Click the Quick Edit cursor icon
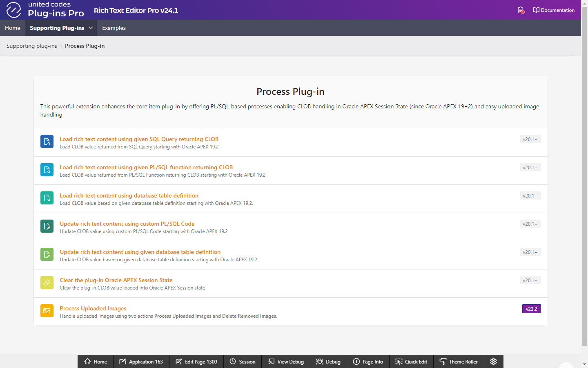Image resolution: width=588 pixels, height=368 pixels. 399,361
